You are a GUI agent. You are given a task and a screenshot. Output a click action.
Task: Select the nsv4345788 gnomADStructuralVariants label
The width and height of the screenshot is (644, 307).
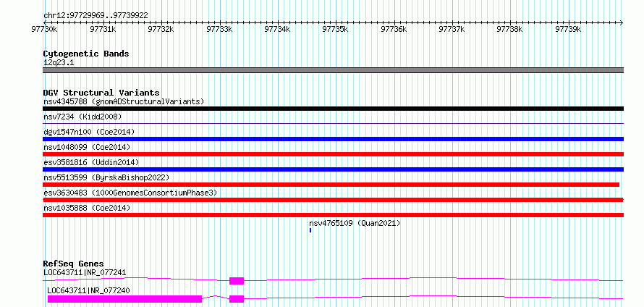pyautogui.click(x=124, y=101)
